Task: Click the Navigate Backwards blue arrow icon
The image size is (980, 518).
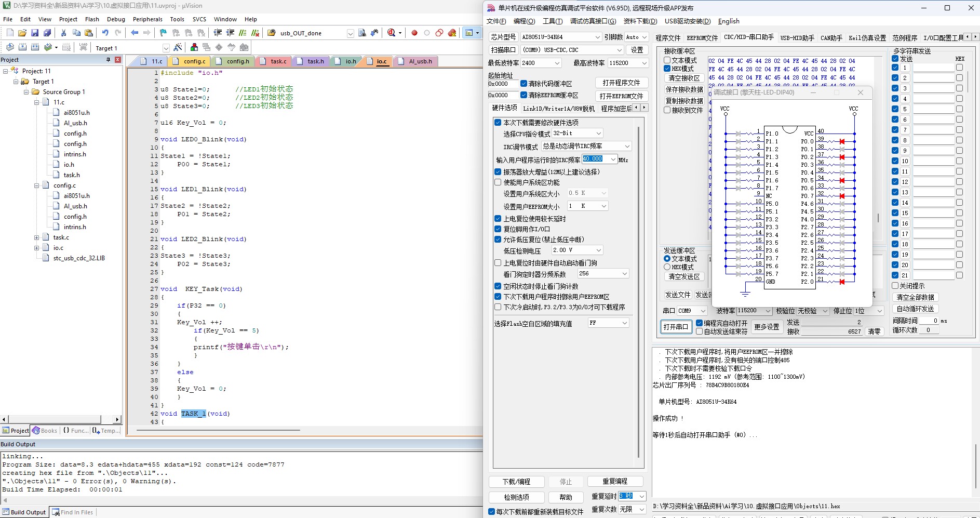Action: pos(135,33)
